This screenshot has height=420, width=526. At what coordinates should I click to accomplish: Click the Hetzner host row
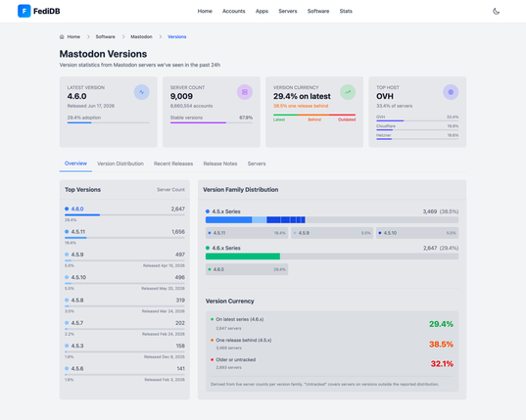[417, 136]
